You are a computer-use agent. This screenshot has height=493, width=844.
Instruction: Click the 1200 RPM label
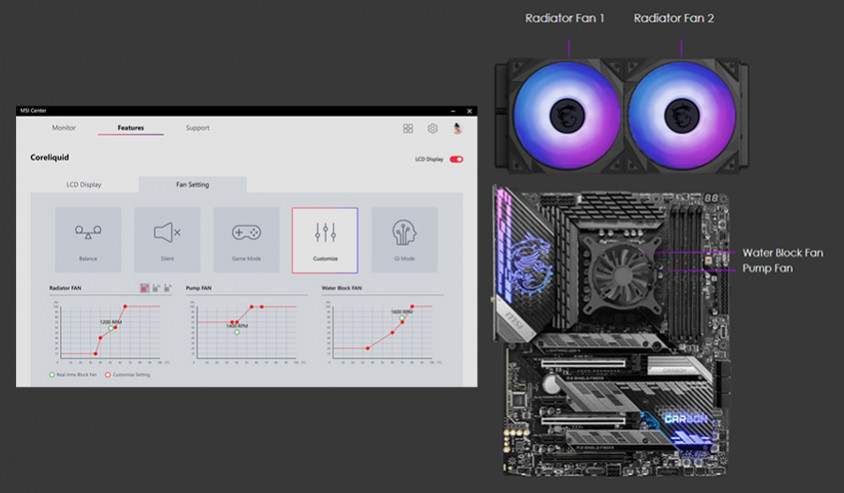[111, 322]
